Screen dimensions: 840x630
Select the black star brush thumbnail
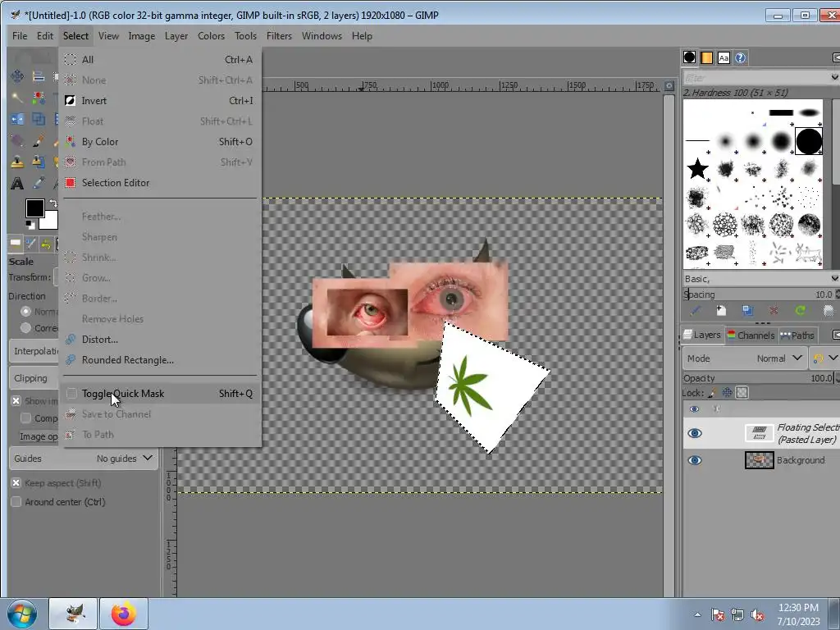pos(697,169)
